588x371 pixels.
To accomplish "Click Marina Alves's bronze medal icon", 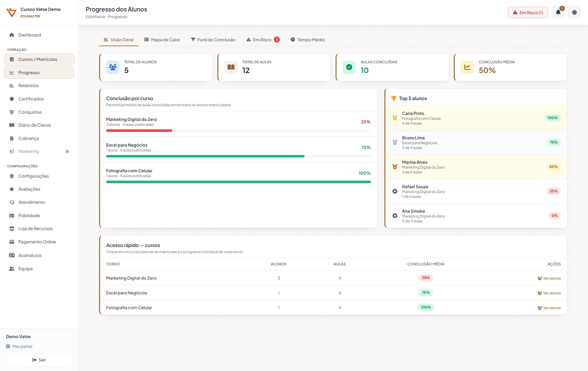I will (395, 167).
